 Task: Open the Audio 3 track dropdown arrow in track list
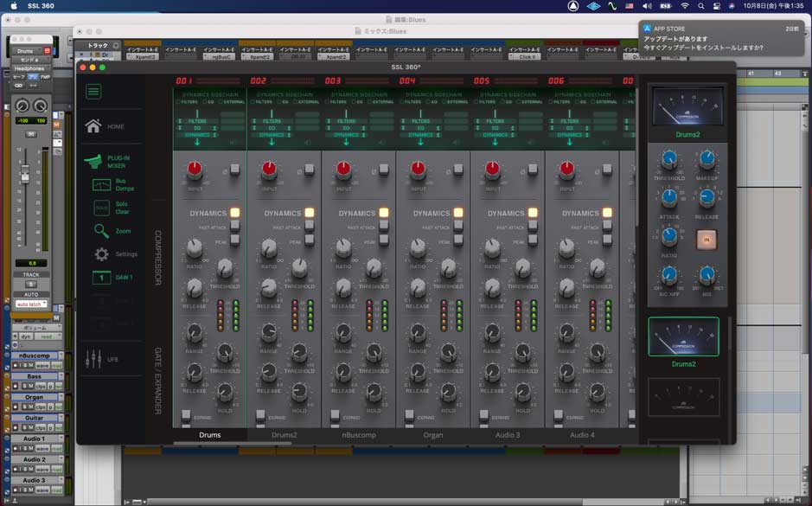(x=61, y=480)
